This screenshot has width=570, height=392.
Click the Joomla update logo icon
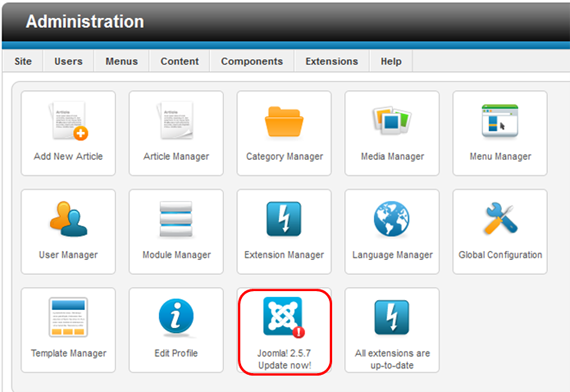[x=284, y=317]
